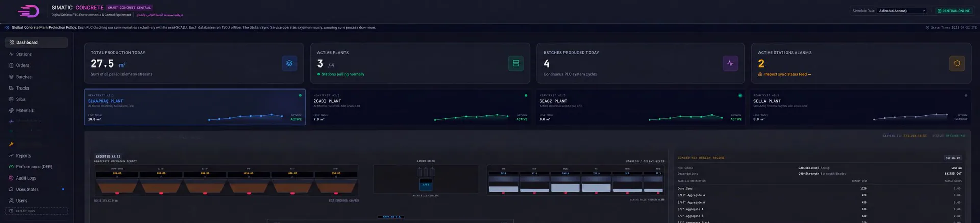Click the purple pulse icon on Batches Produced card
This screenshot has width=980, height=223.
click(730, 63)
